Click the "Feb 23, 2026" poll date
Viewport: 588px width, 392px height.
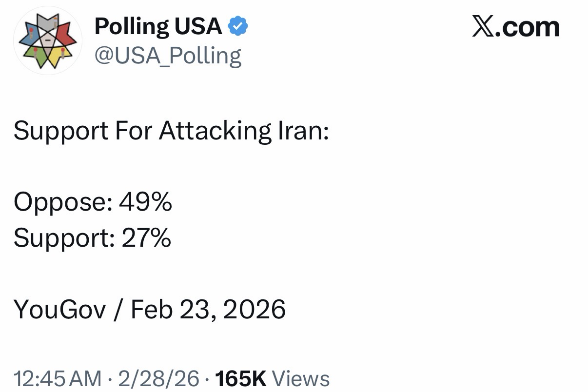point(208,310)
